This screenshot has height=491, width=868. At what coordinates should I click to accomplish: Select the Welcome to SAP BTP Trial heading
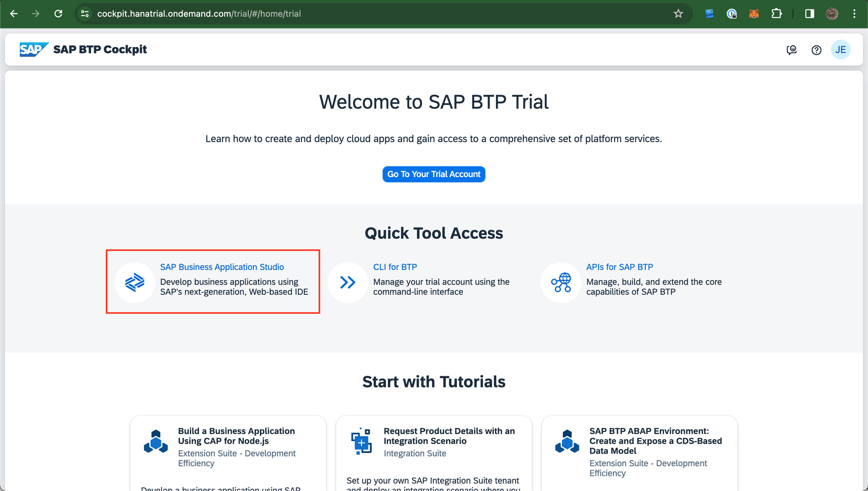point(434,102)
